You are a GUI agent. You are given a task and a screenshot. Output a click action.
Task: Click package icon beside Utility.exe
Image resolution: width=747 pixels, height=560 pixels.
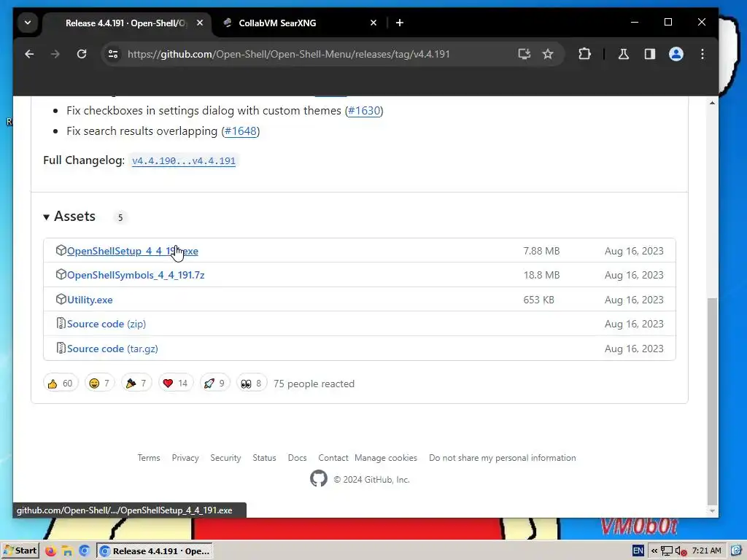coord(61,299)
